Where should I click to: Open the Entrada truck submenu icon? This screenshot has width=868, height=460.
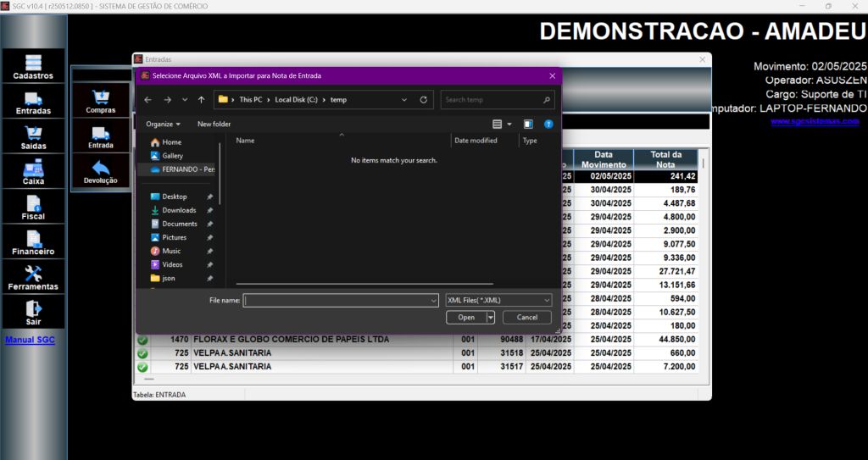[x=101, y=136]
